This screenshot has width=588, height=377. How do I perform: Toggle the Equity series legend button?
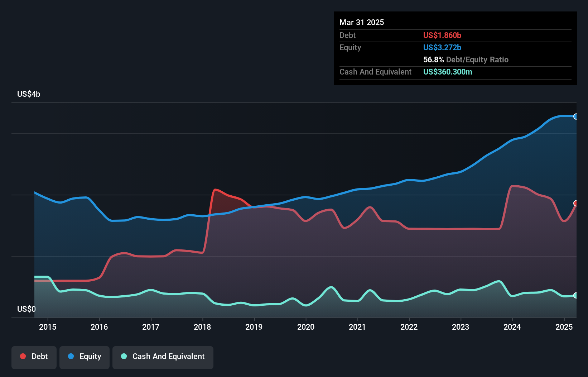pyautogui.click(x=85, y=357)
